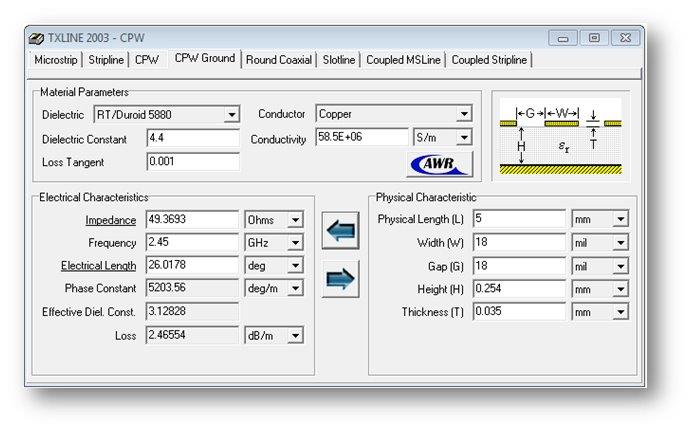Focus the Physical Length value field
The image size is (690, 431).
pos(518,219)
